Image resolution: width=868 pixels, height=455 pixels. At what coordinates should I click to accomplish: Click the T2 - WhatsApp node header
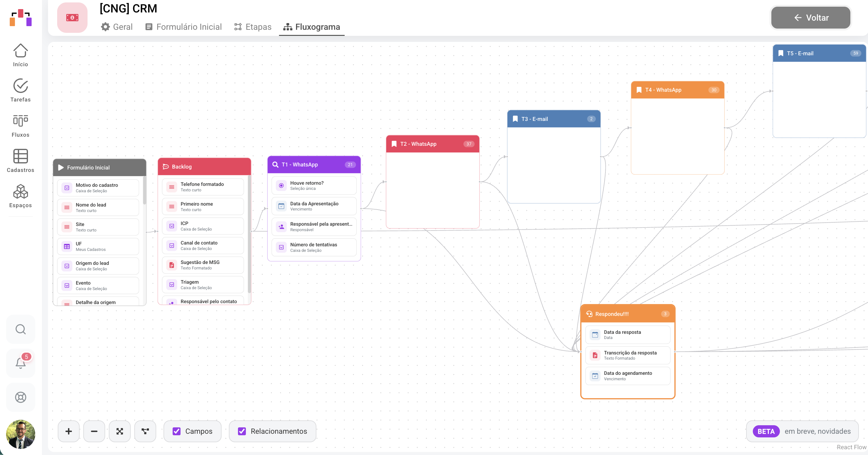click(433, 144)
